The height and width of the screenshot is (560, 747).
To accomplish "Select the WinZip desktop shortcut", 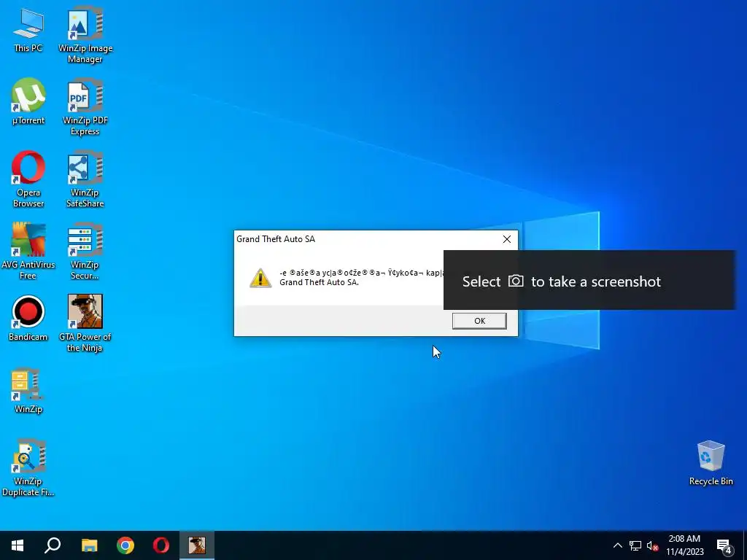I will point(28,391).
